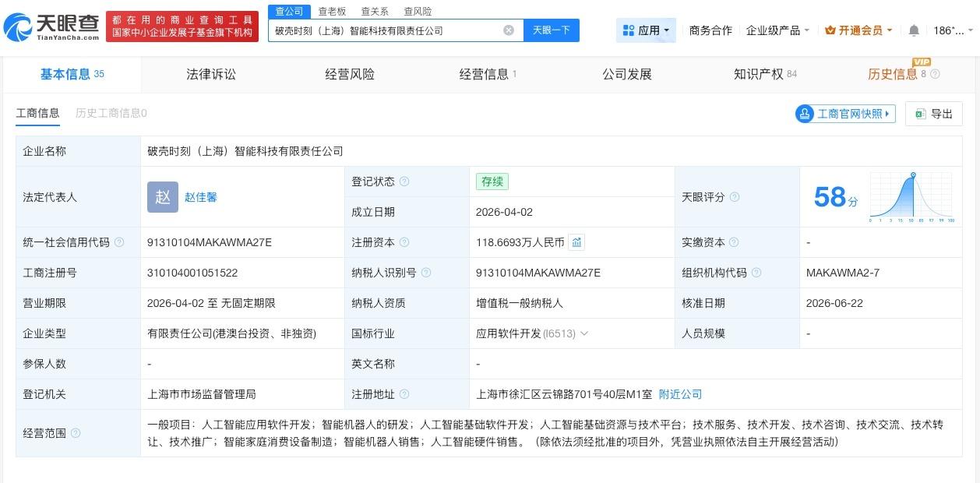Expand the 开通会员 dropdown
This screenshot has width=980, height=483.
[x=859, y=30]
